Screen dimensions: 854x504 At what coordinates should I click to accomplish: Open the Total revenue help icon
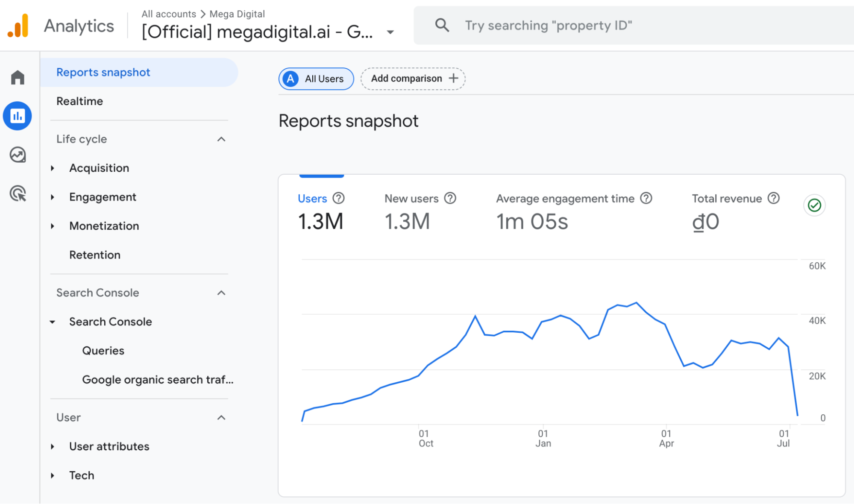(773, 198)
